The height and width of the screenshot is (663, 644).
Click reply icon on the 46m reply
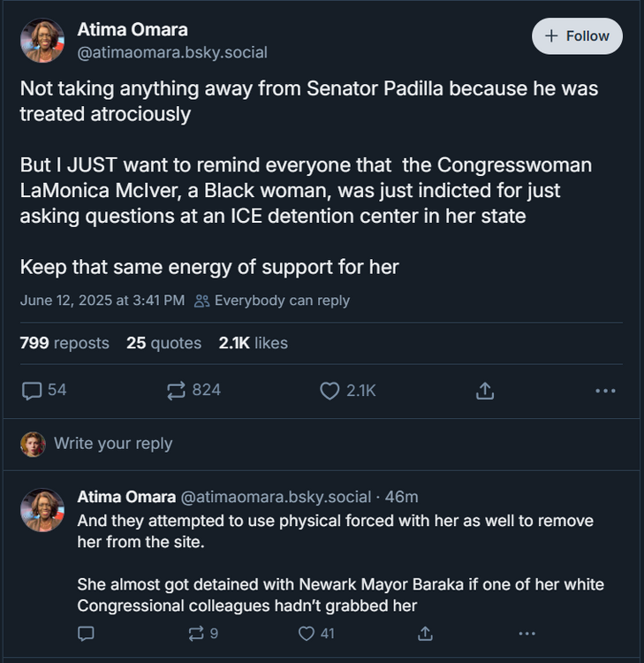[87, 633]
